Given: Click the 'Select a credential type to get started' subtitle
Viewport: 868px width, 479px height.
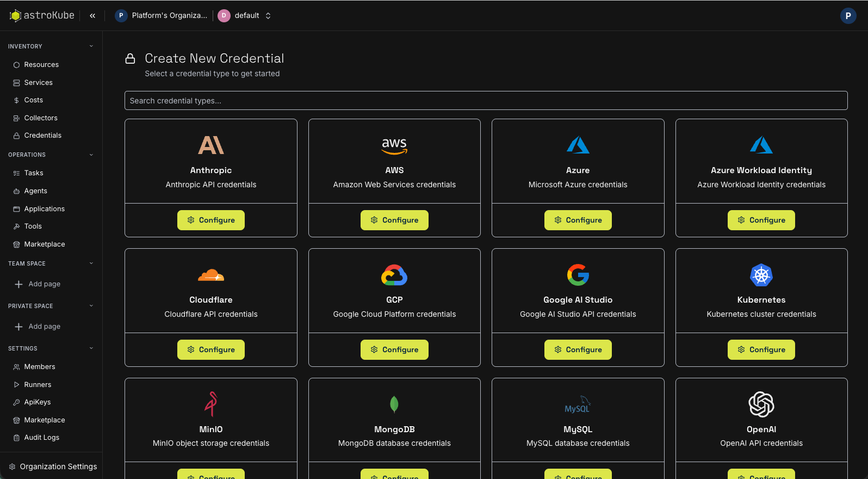Looking at the screenshot, I should pyautogui.click(x=212, y=73).
